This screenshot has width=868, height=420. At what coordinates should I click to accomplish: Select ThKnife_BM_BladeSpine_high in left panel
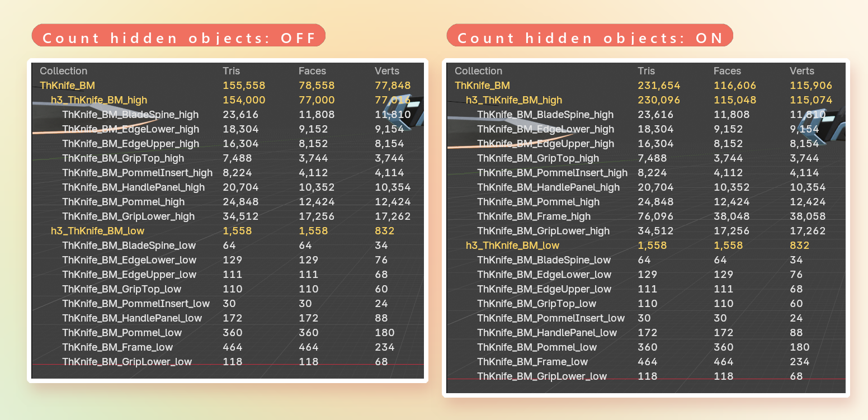point(130,115)
